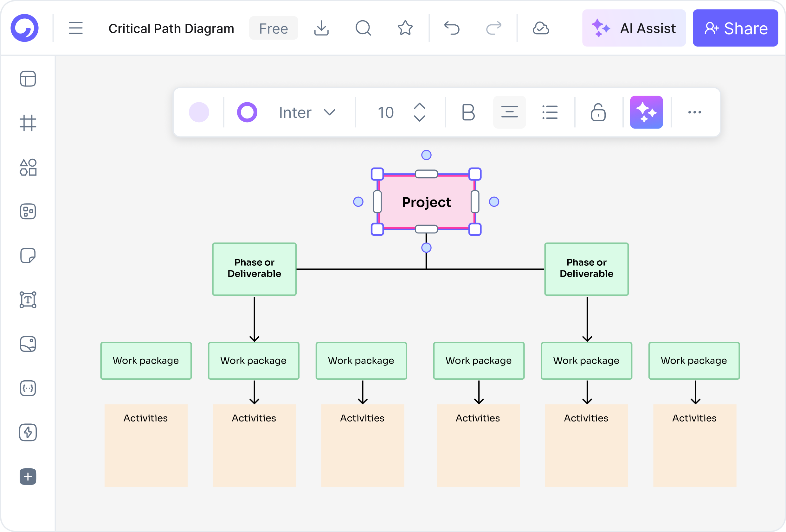Open the three-dot more options menu
The height and width of the screenshot is (532, 786).
coord(695,112)
